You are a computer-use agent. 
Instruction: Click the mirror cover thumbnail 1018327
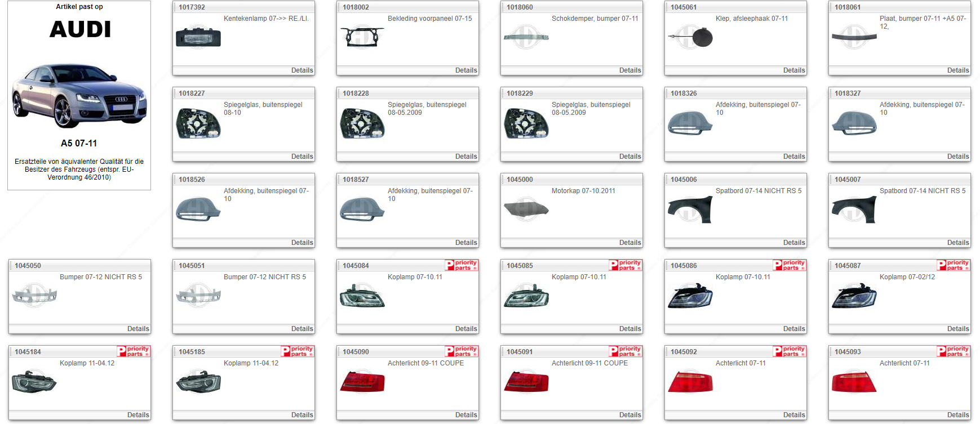(x=854, y=123)
